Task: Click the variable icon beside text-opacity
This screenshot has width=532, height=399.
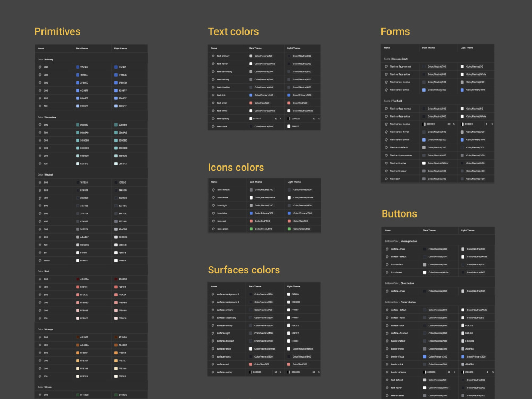Action: 213,119
